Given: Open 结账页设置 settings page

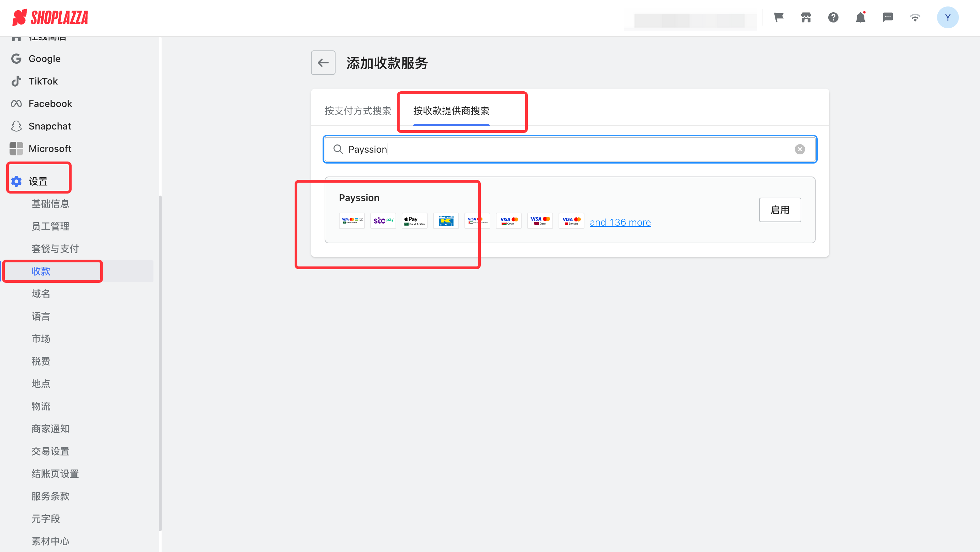Looking at the screenshot, I should tap(55, 474).
